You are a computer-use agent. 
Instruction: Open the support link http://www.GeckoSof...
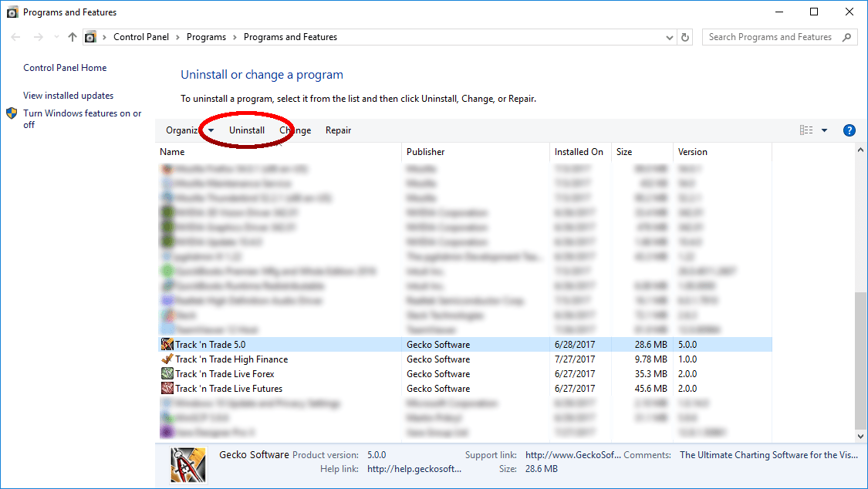573,455
